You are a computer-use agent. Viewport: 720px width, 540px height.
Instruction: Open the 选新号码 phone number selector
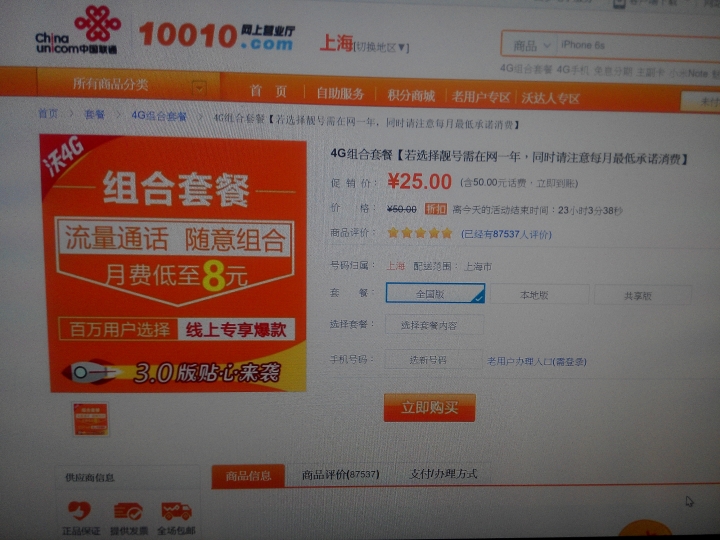point(433,360)
